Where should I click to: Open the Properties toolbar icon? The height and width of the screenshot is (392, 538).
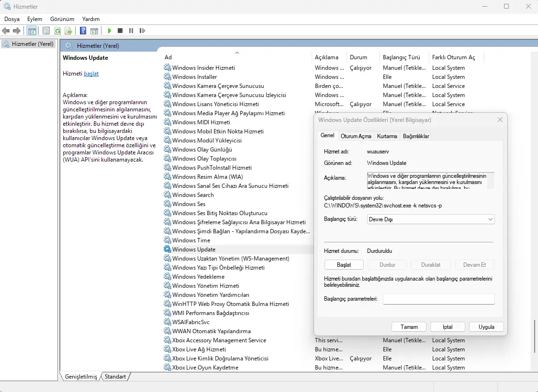(x=46, y=31)
